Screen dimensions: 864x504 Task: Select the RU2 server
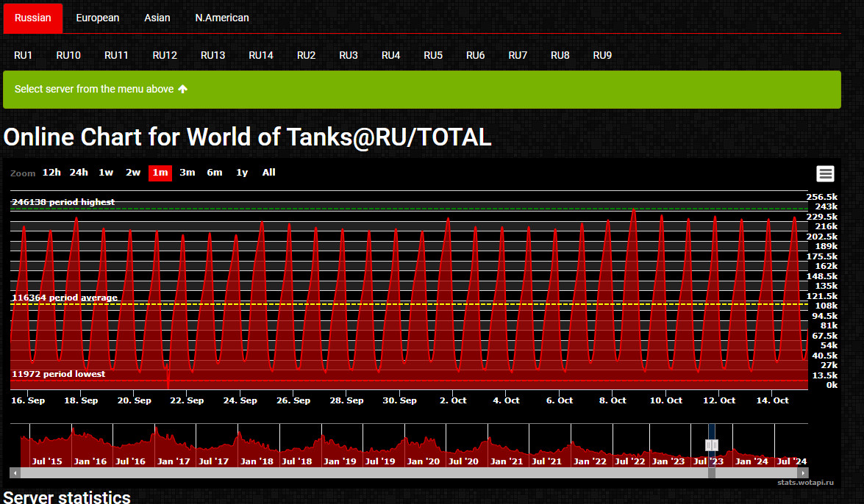[307, 55]
